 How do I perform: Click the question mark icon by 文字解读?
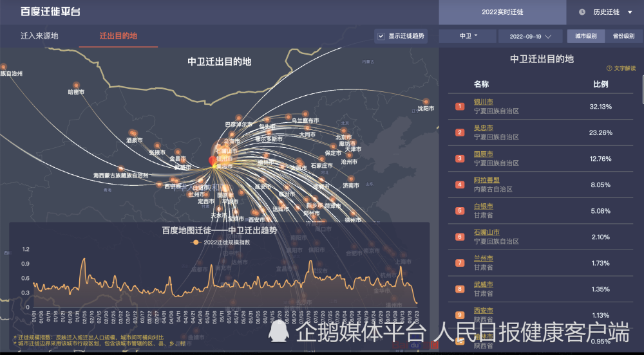pos(609,68)
